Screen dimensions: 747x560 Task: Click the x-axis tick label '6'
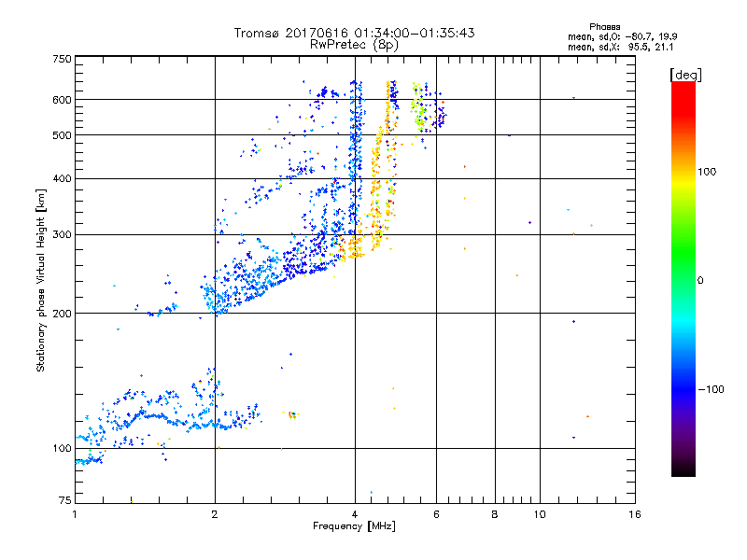[436, 514]
